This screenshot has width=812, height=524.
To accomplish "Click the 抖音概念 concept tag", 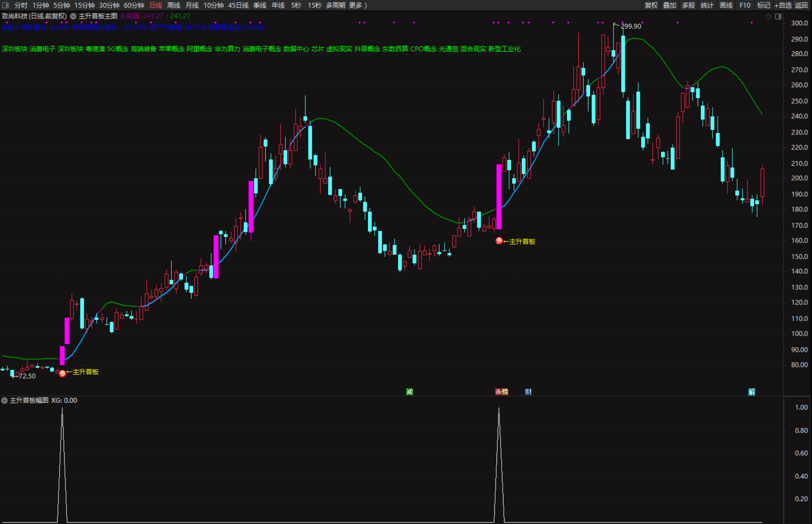I will [x=367, y=49].
